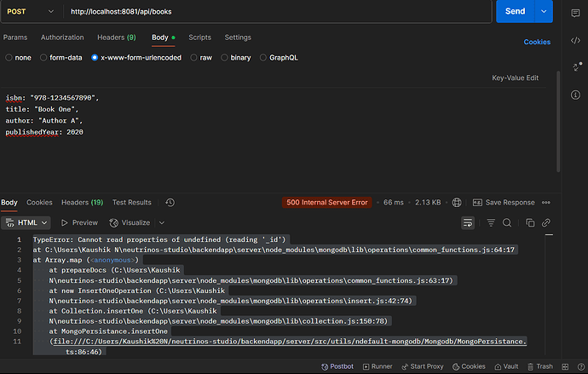The width and height of the screenshot is (588, 374).
Task: Switch to the Scripts tab
Action: coord(200,37)
